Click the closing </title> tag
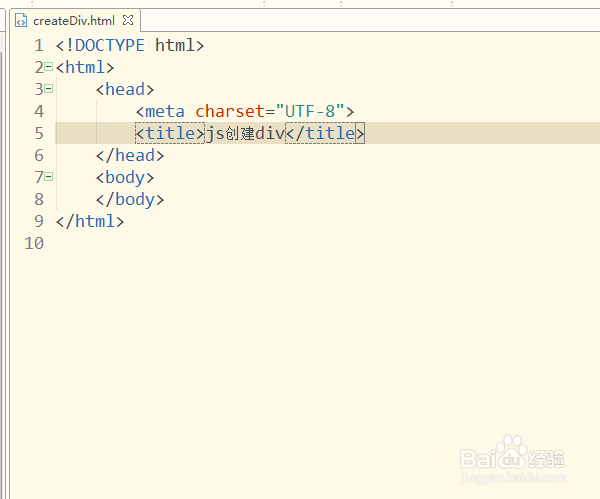This screenshot has width=600, height=499. [x=325, y=133]
